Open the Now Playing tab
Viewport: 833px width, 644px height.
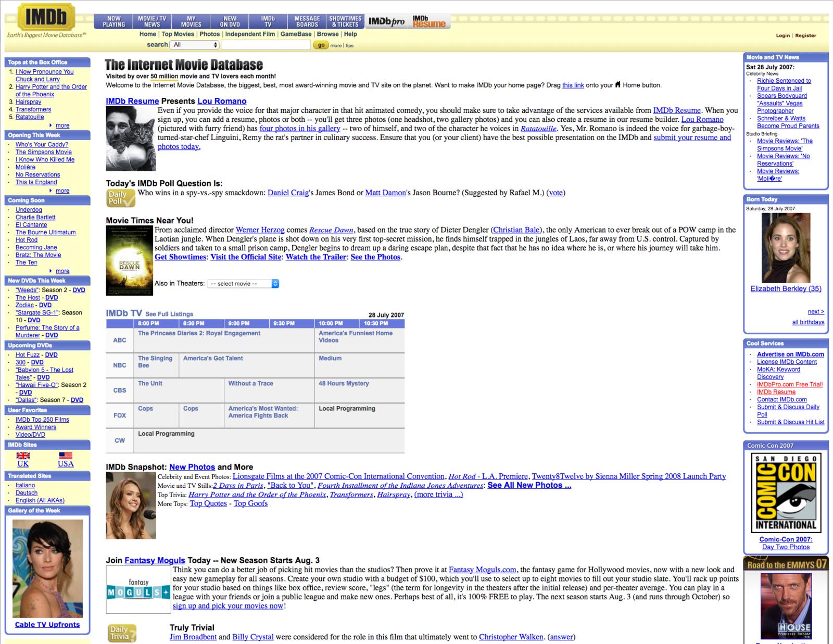coord(113,21)
